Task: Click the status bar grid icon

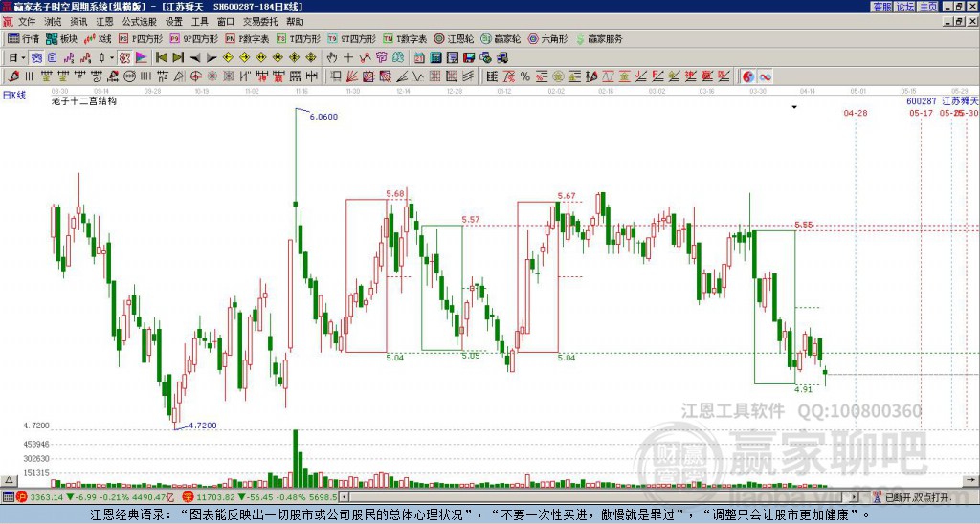Action: coord(8,497)
